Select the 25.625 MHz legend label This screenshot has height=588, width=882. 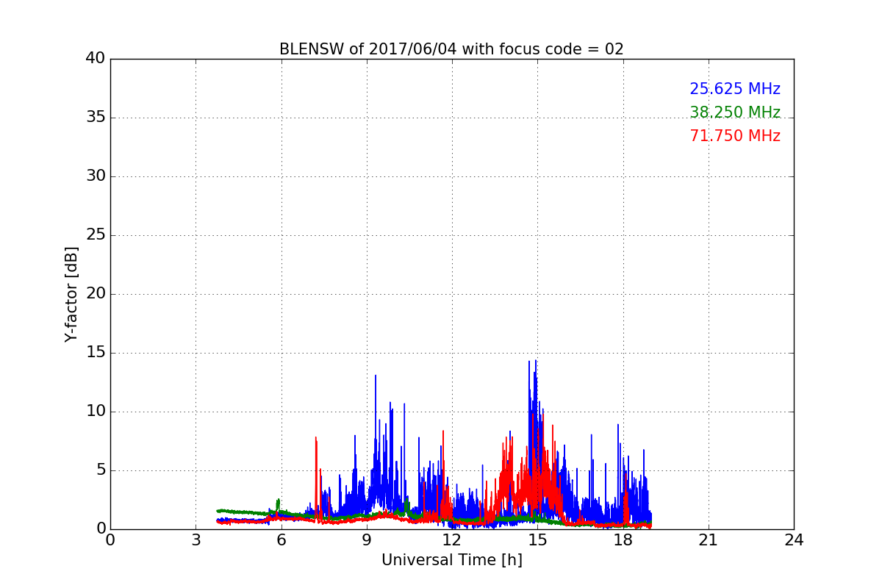pos(735,89)
